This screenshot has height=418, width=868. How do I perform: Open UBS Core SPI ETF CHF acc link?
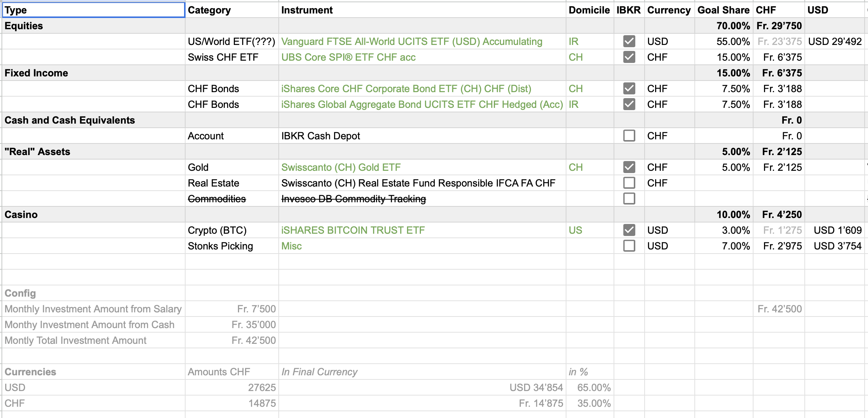coord(348,57)
